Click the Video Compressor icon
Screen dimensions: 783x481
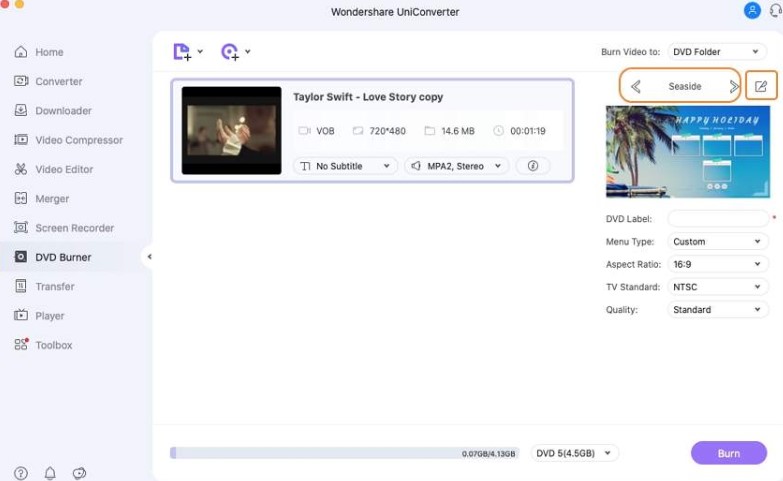pyautogui.click(x=20, y=139)
